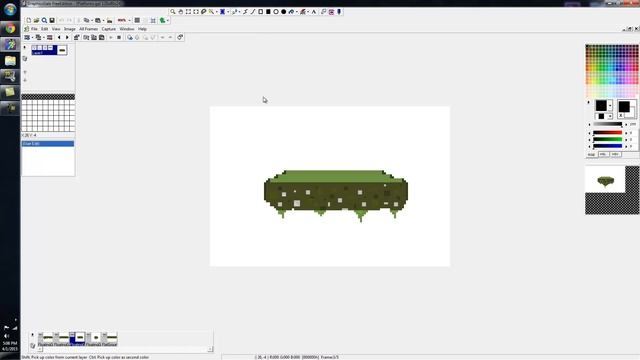Screen dimensions: 640x360
Task: Create a new image file
Action: click(29, 20)
